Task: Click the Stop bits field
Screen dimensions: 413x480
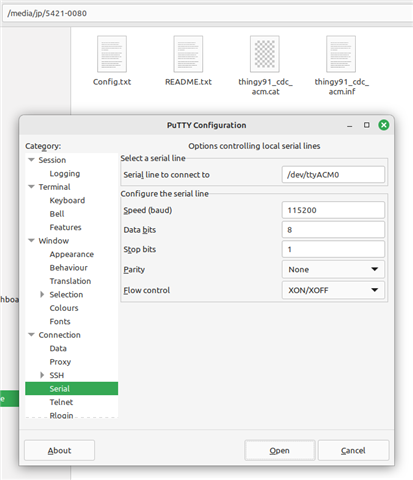Action: [333, 249]
